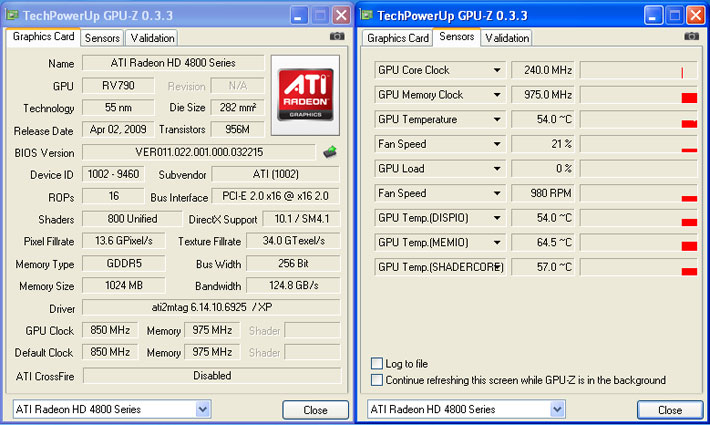This screenshot has height=425, width=710.
Task: Click the 1002 - 9460 Device ID
Action: [x=113, y=174]
